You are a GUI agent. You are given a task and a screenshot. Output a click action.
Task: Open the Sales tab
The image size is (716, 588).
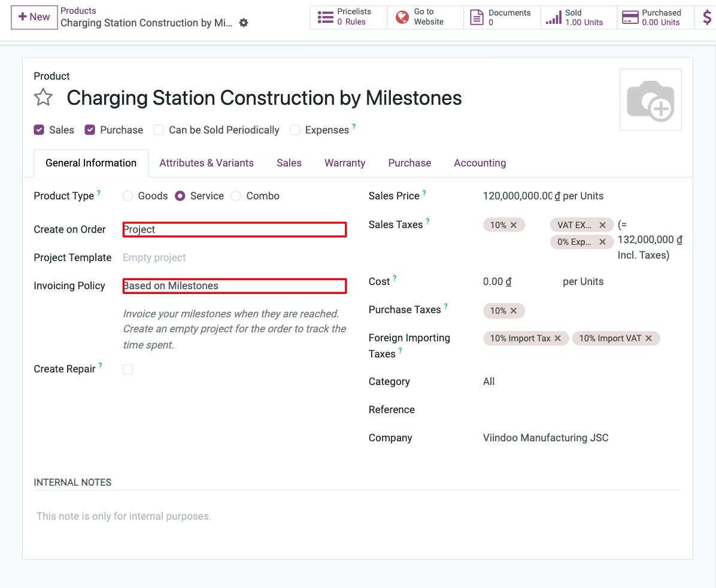click(289, 163)
